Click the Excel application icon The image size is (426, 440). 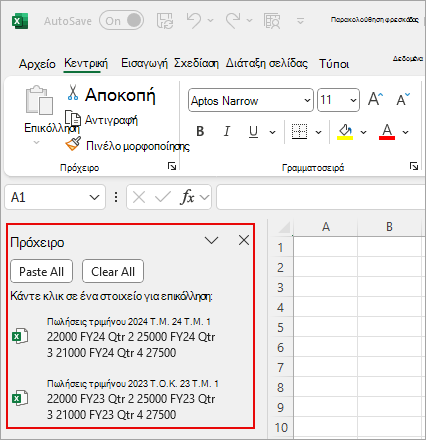pyautogui.click(x=20, y=21)
